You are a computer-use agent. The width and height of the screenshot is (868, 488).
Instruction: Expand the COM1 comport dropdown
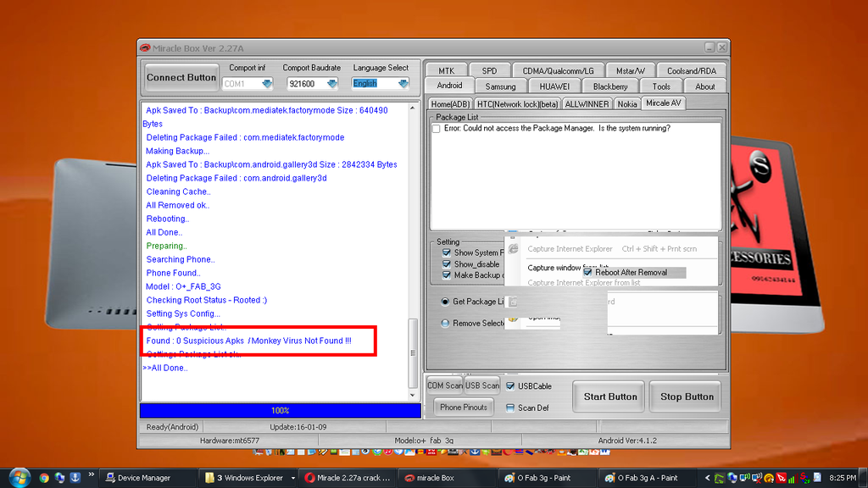tap(267, 84)
